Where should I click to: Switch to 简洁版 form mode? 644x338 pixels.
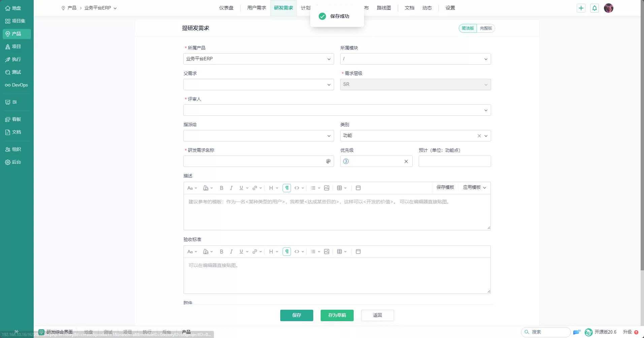(468, 28)
